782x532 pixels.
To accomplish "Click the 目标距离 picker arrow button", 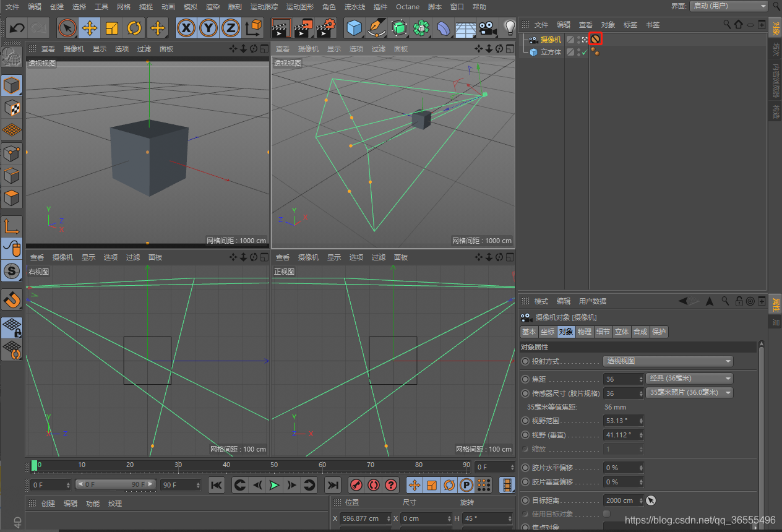I will pos(651,500).
